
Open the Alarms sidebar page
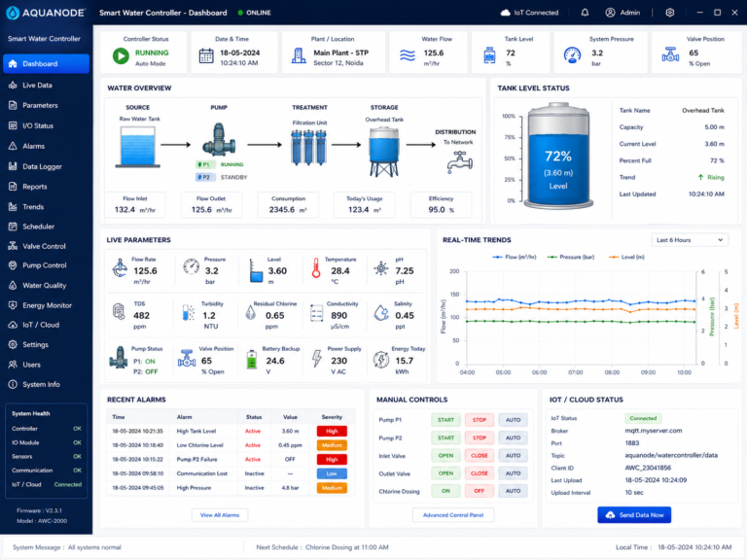point(33,146)
